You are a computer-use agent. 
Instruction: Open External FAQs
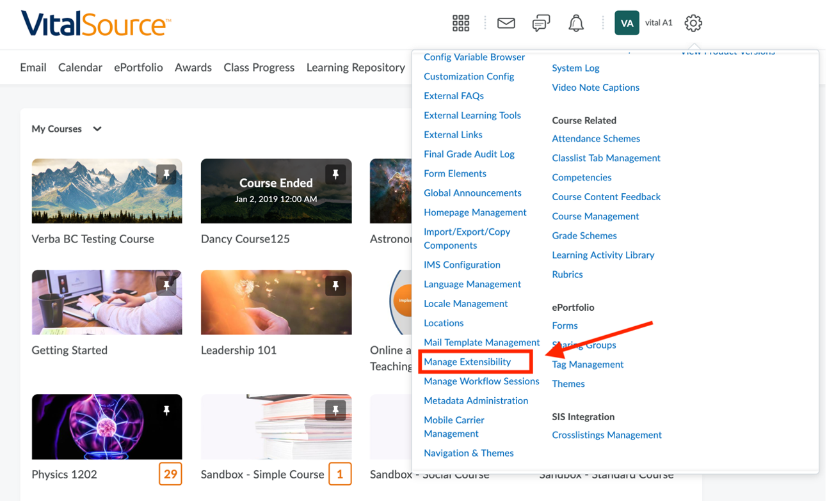(x=454, y=96)
